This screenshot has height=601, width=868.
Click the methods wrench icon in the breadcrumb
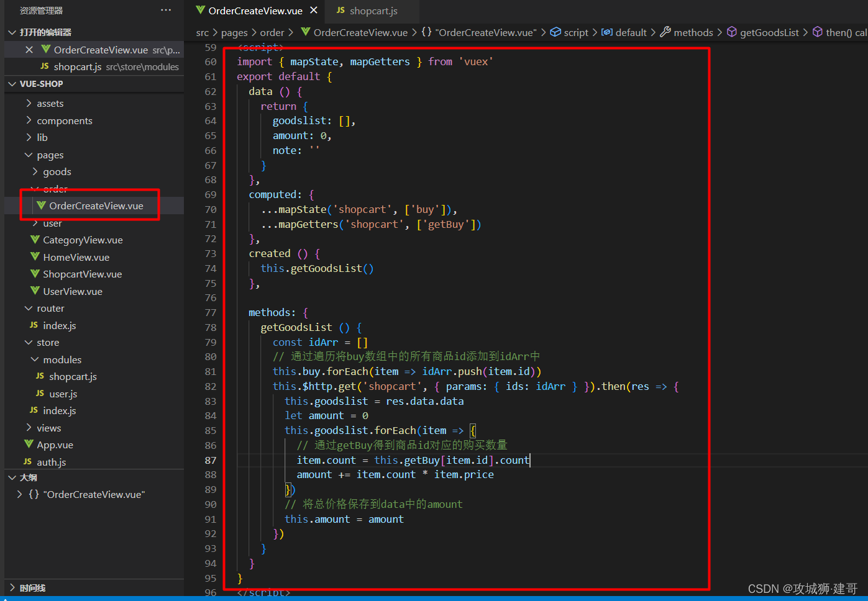click(665, 32)
